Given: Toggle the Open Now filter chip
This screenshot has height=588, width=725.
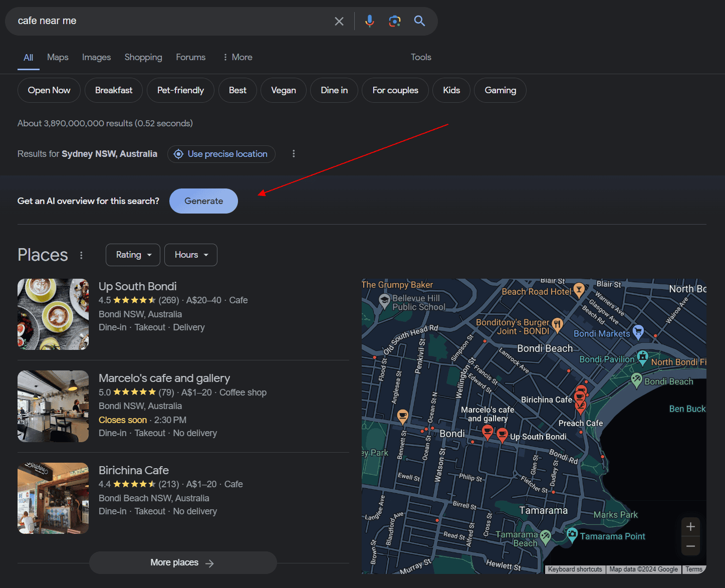Looking at the screenshot, I should 49,90.
